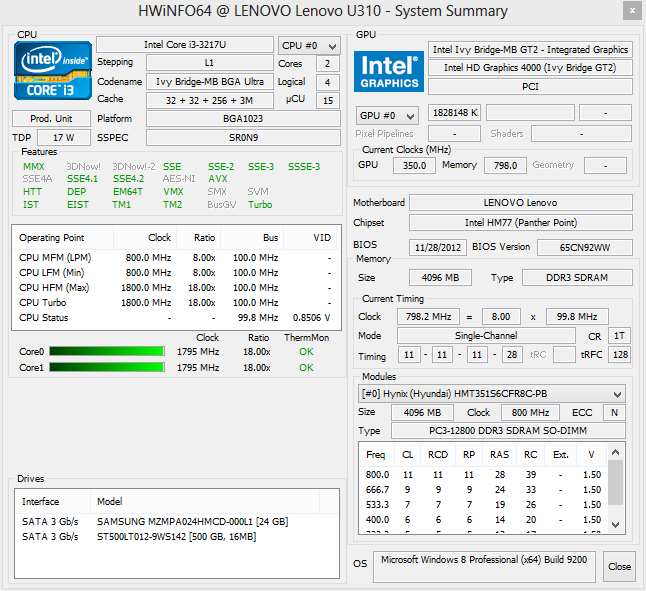646x591 pixels.
Task: Click the BIOS Version 65CN92WW field
Action: [585, 247]
